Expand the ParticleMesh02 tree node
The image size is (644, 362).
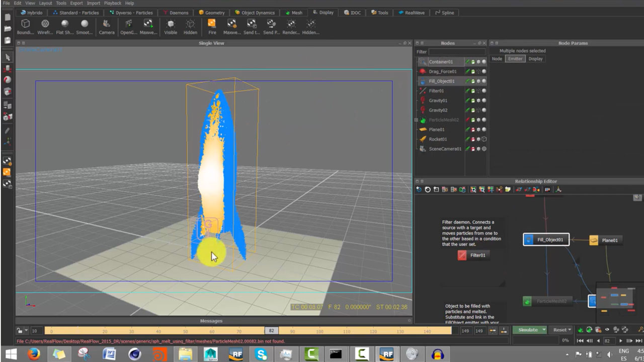(x=416, y=120)
